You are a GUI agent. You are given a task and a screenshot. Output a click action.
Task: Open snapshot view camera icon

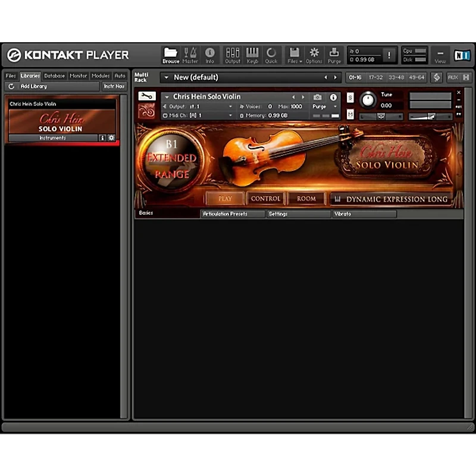click(318, 97)
